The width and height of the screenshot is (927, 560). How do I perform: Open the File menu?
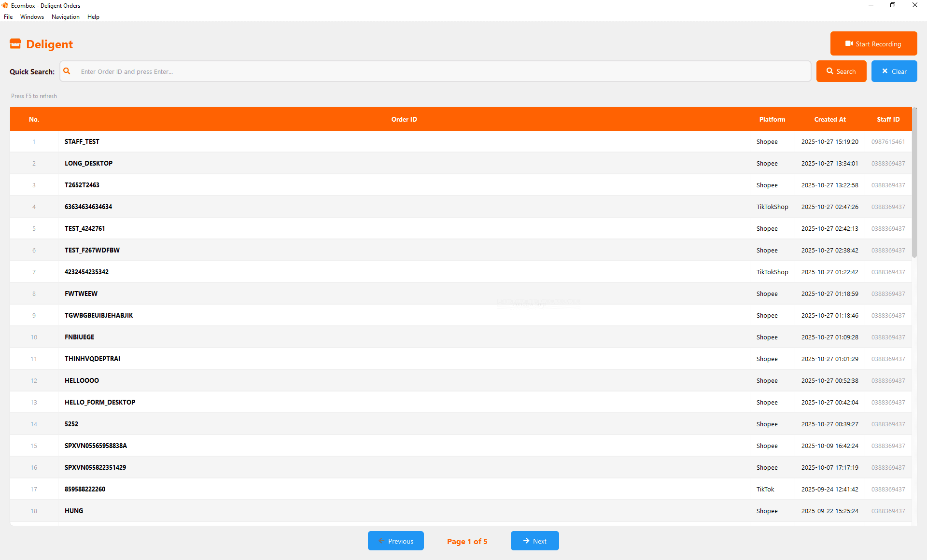(8, 17)
